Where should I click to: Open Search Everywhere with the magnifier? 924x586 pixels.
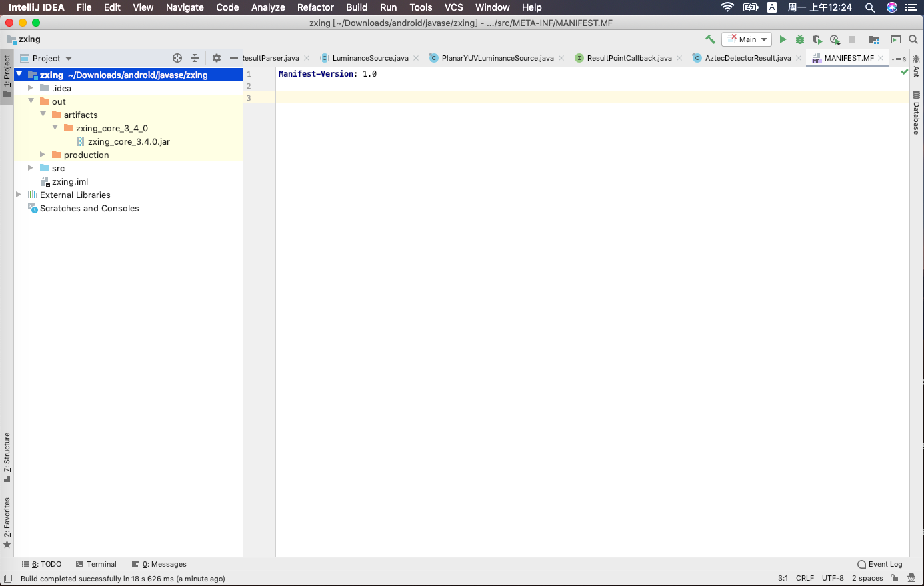[x=913, y=39]
